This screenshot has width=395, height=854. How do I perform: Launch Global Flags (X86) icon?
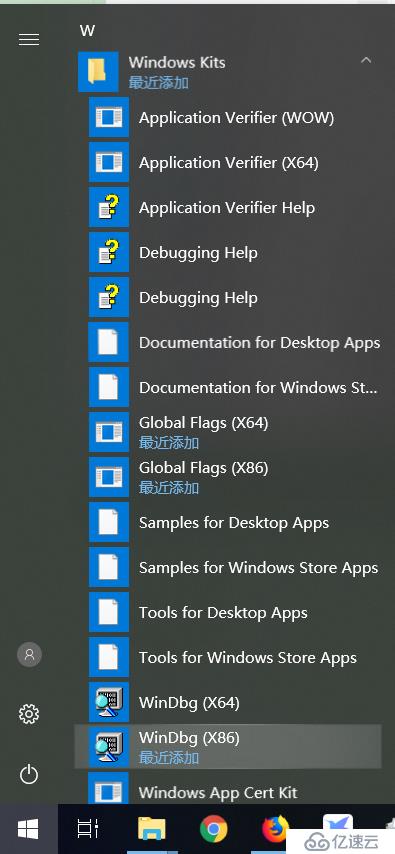point(109,477)
